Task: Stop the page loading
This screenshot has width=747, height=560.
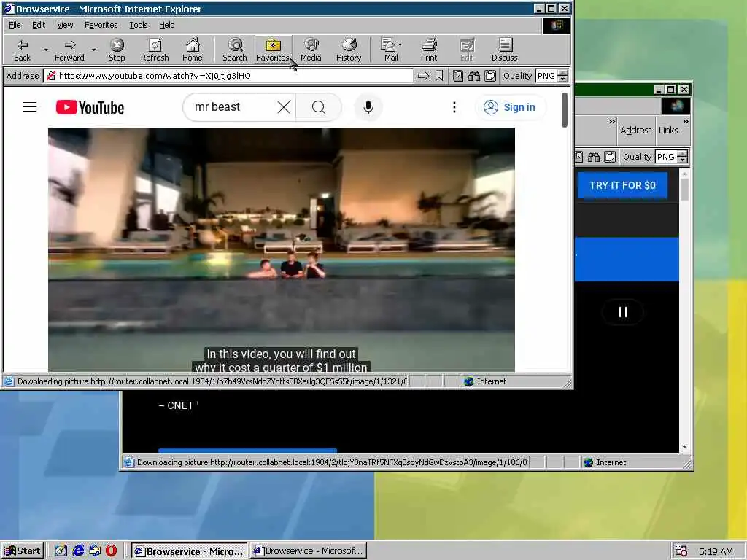Action: tap(117, 50)
